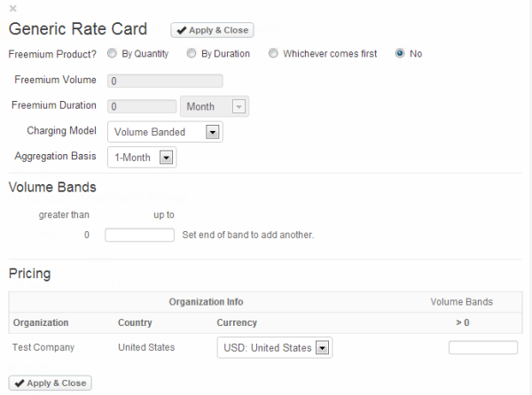Expand the Aggregation Basis dropdown
This screenshot has height=395, width=532.
(141, 158)
